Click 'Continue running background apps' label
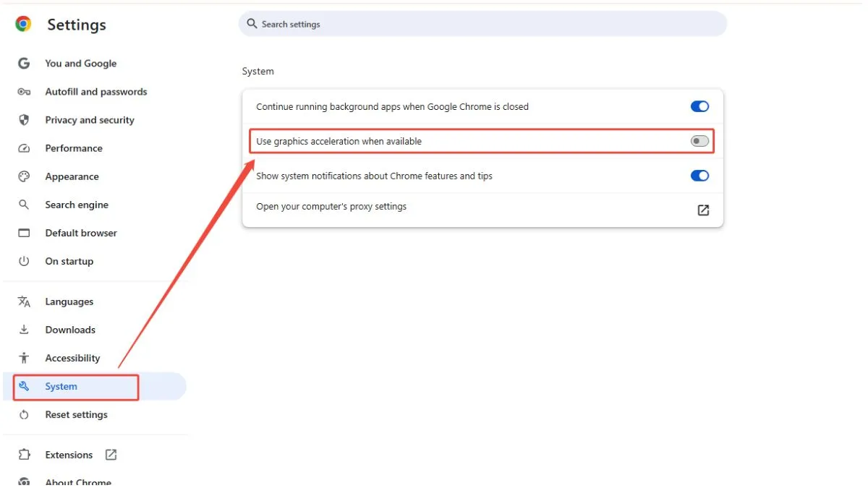 392,106
